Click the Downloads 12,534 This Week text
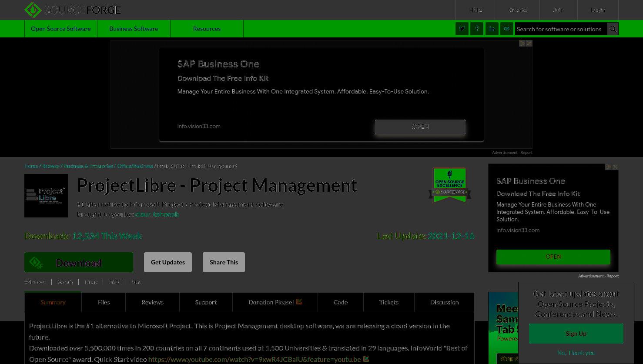This screenshot has height=364, width=643. pos(83,236)
